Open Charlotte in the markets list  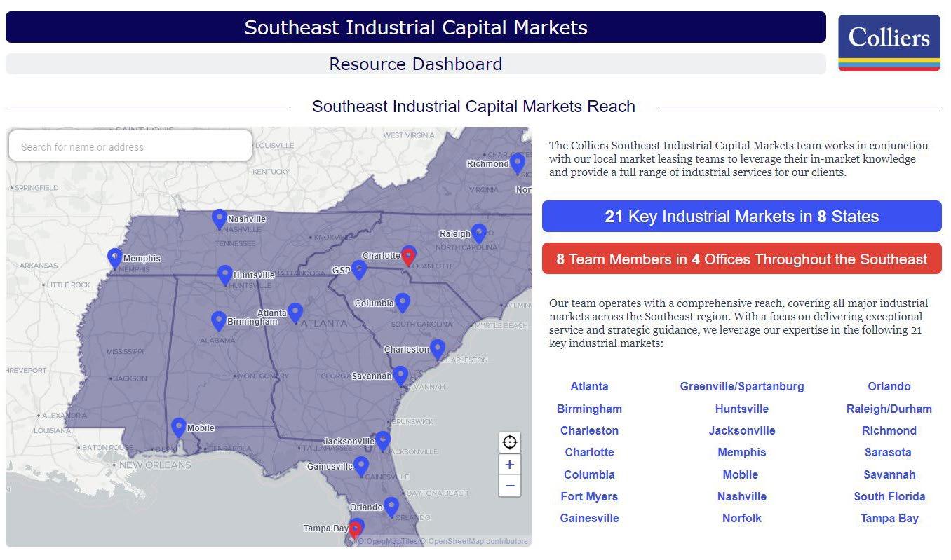pyautogui.click(x=589, y=452)
